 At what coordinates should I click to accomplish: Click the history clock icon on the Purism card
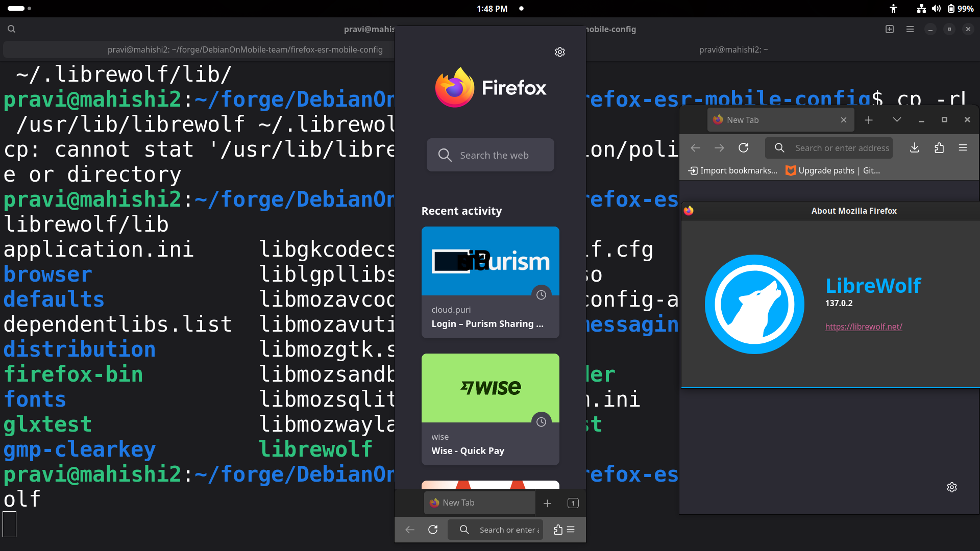(x=542, y=295)
